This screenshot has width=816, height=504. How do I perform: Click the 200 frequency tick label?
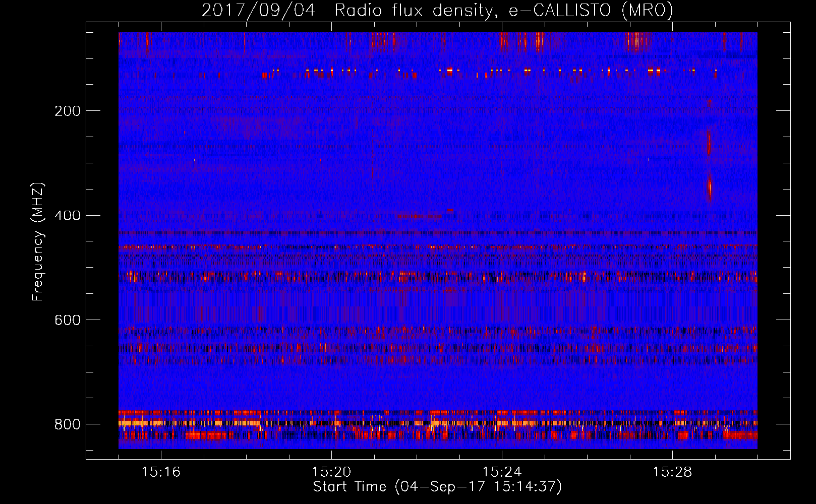(x=68, y=111)
